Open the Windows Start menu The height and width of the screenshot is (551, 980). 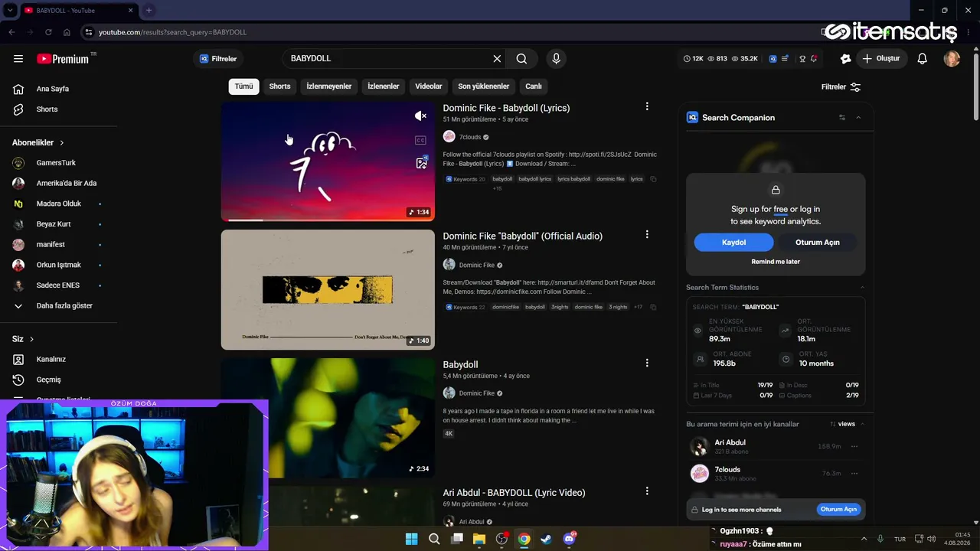(x=411, y=539)
